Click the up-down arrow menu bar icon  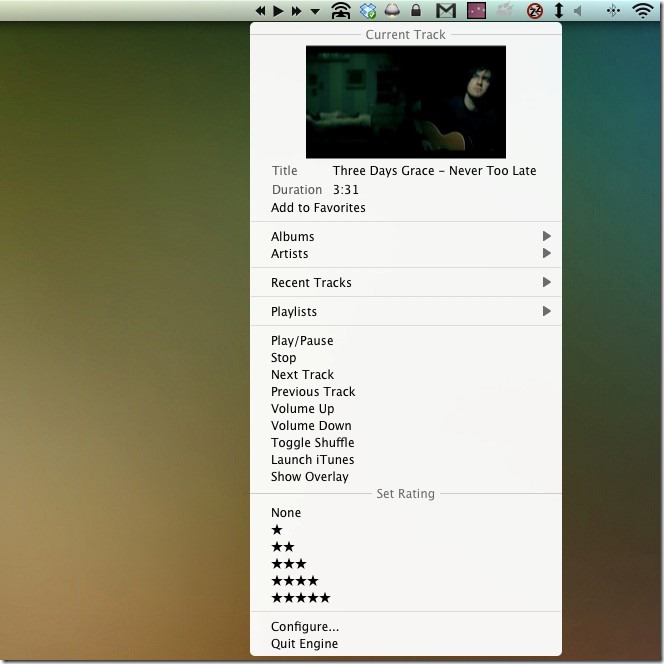pyautogui.click(x=559, y=11)
